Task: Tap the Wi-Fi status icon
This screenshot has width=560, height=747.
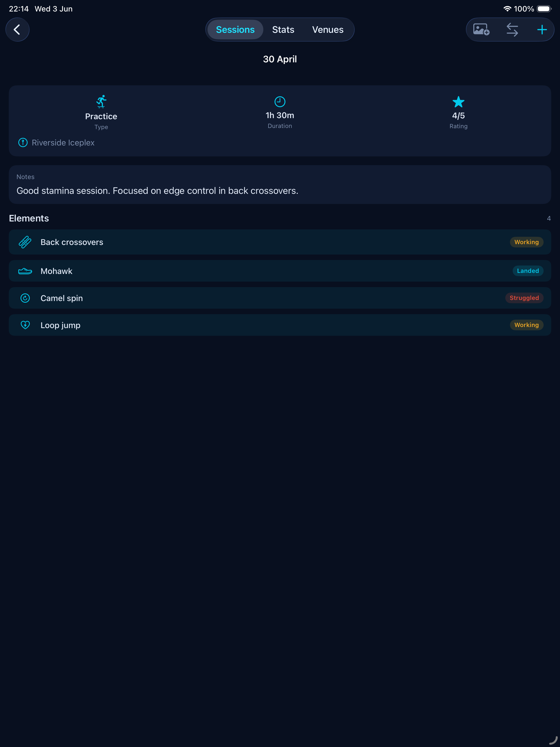Action: coord(507,9)
